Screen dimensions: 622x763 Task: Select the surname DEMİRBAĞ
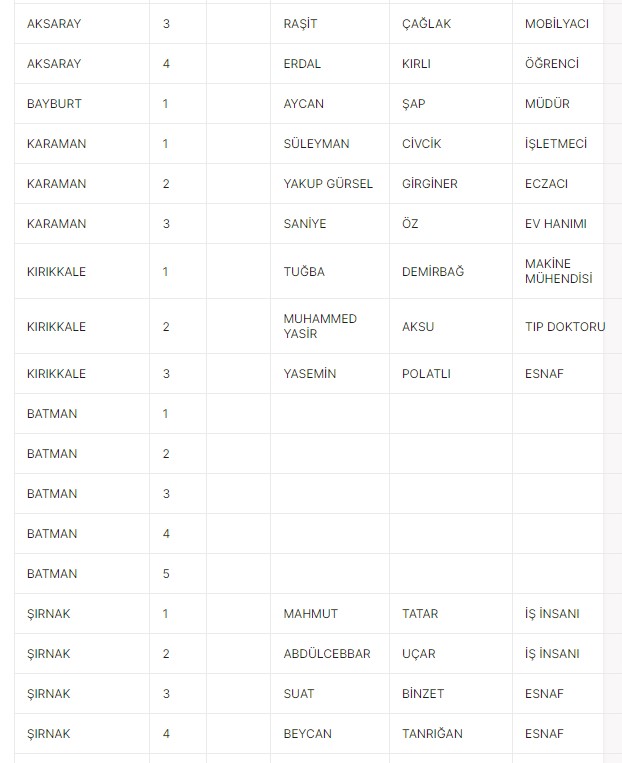click(433, 272)
